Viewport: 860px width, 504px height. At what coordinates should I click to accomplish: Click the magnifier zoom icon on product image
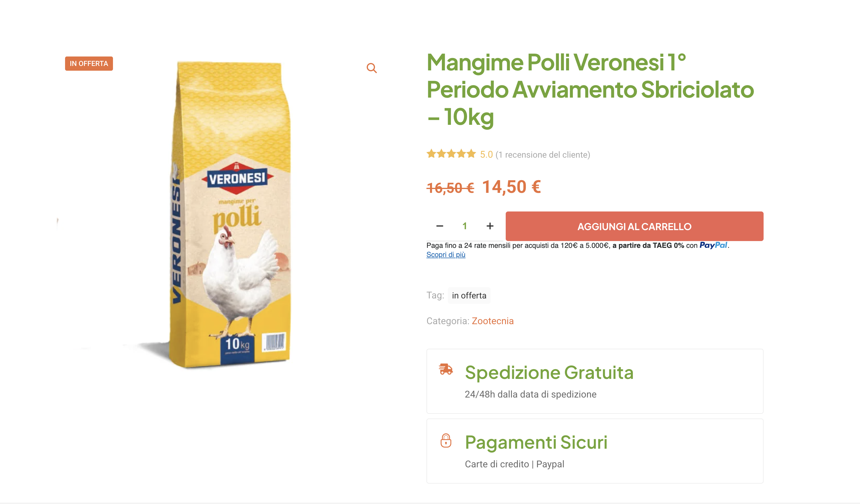pyautogui.click(x=371, y=68)
